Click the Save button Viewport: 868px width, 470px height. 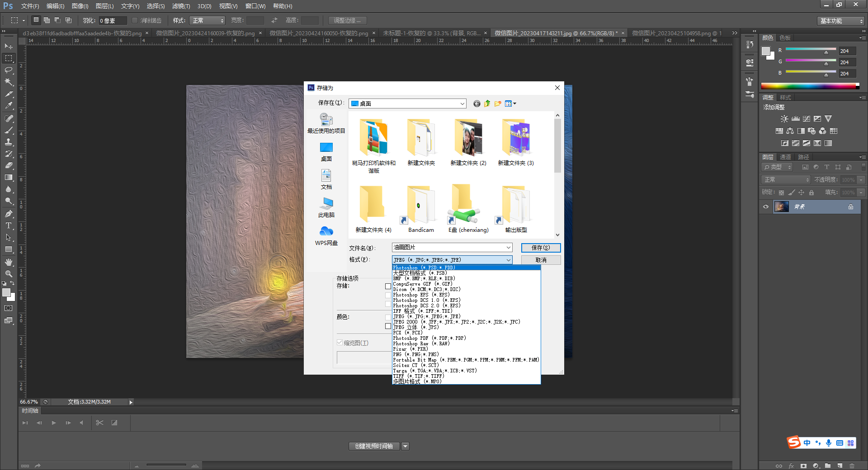coord(541,248)
